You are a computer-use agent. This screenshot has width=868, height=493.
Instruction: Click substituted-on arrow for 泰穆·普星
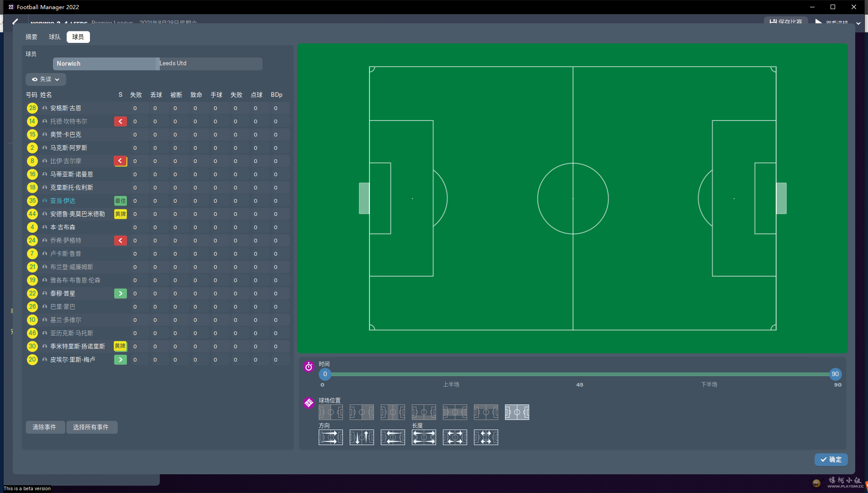point(120,294)
